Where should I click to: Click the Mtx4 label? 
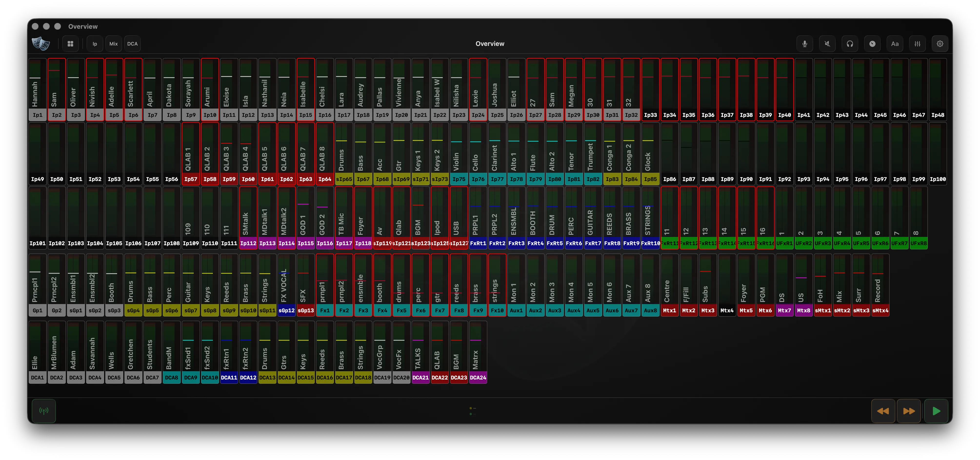point(727,311)
